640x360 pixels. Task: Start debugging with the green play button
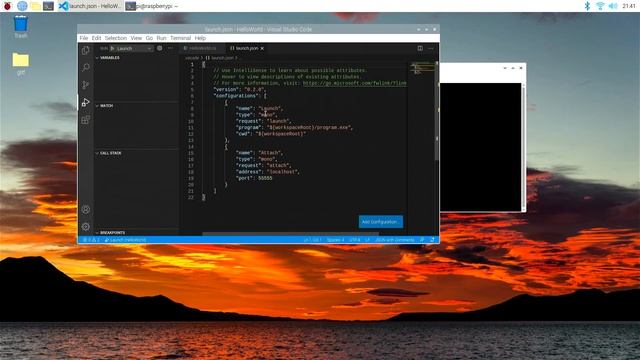click(113, 48)
